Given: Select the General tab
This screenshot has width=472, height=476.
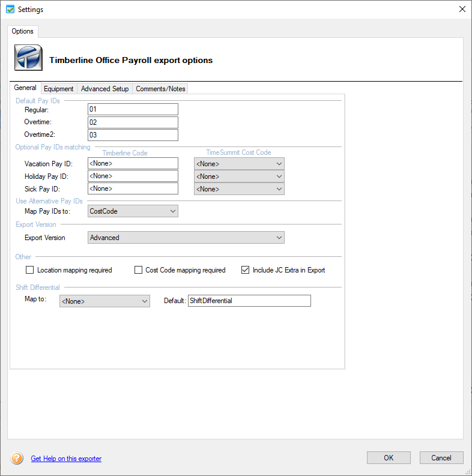Looking at the screenshot, I should 25,88.
